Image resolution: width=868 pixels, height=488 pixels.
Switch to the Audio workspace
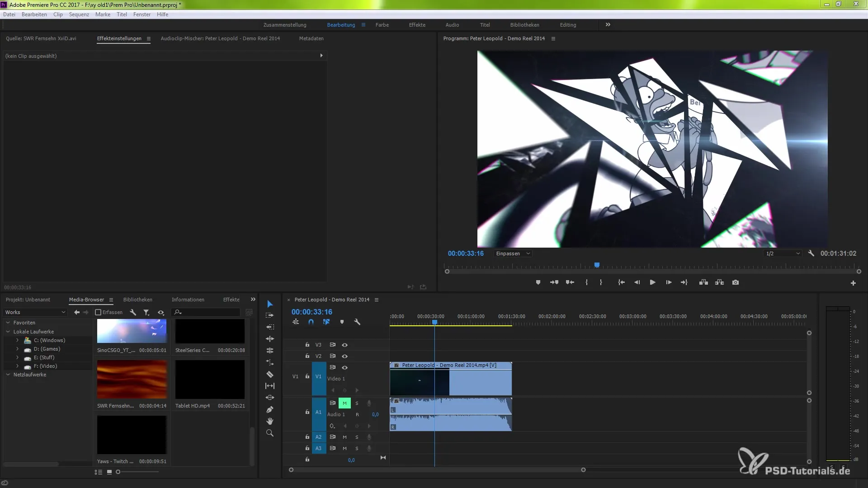click(x=452, y=25)
